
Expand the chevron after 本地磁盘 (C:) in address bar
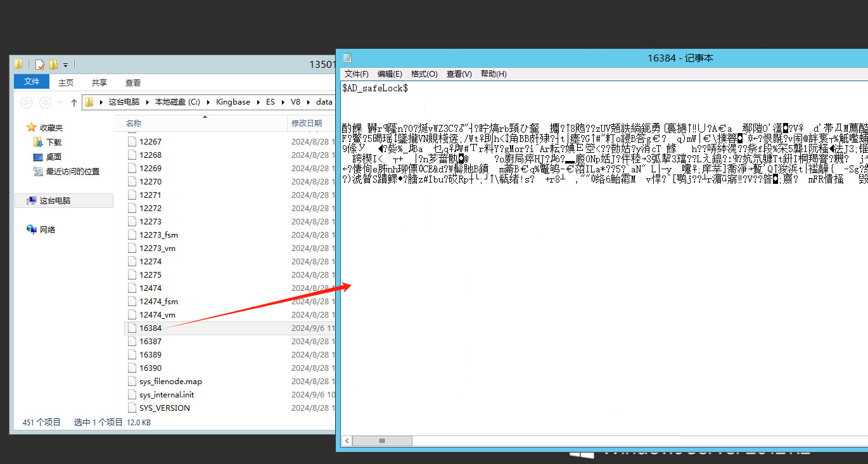[x=208, y=102]
